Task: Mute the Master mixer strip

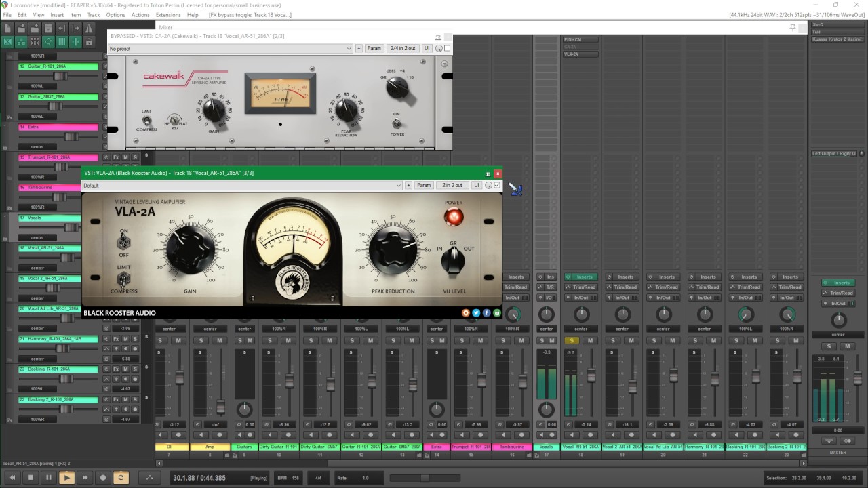Action: (848, 346)
